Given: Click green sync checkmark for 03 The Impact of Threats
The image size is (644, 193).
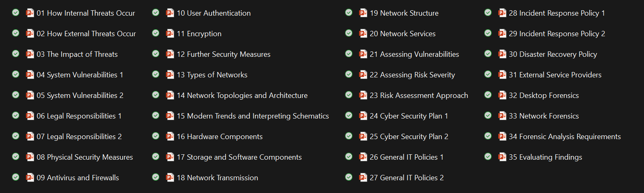Looking at the screenshot, I should (16, 53).
